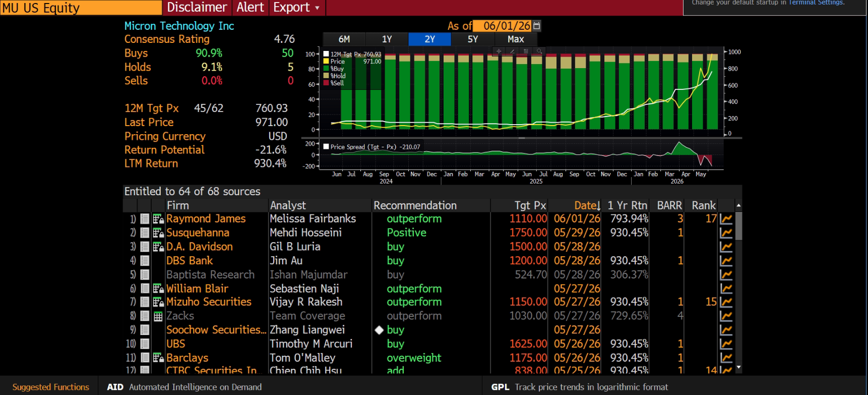Show William Blair analyst chart icon
The image size is (868, 395).
click(726, 289)
